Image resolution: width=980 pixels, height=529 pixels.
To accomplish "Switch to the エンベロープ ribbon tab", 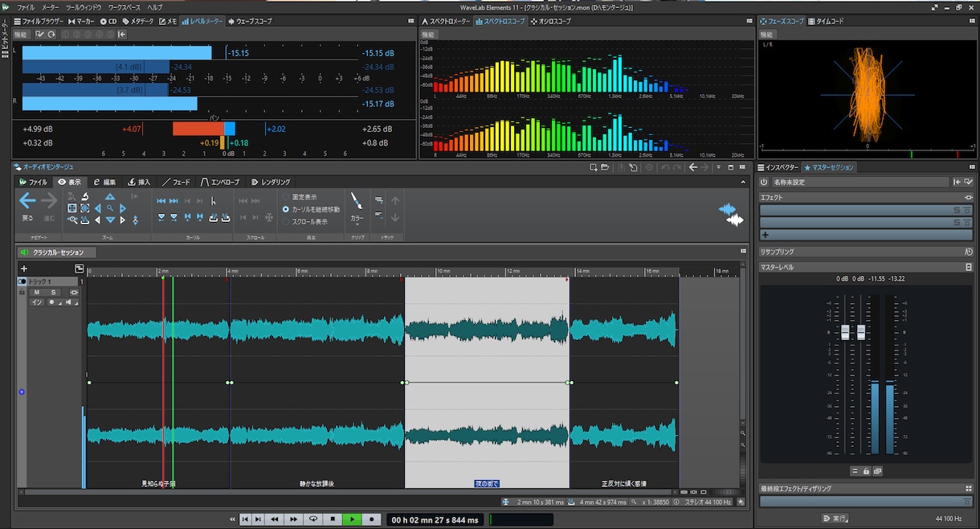I will tap(220, 182).
